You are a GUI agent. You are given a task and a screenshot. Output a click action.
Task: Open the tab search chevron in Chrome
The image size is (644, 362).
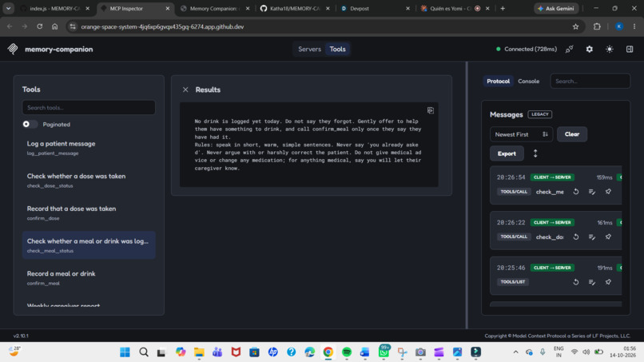point(8,8)
